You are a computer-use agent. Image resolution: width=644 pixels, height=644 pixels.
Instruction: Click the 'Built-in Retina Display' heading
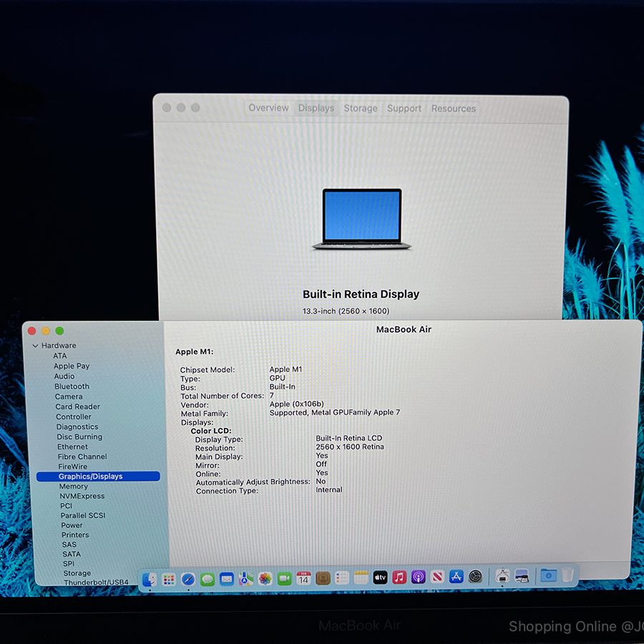[x=361, y=294]
